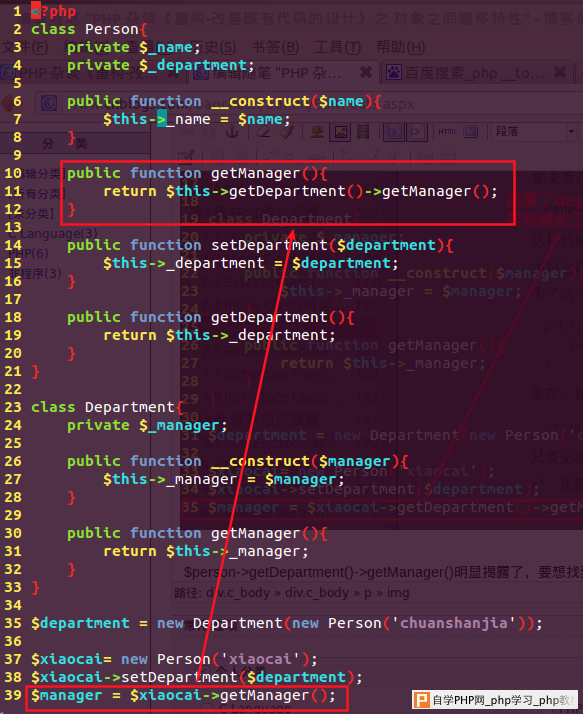The height and width of the screenshot is (714, 583).
Task: Close the 百度搜索_php tab
Action: [560, 72]
